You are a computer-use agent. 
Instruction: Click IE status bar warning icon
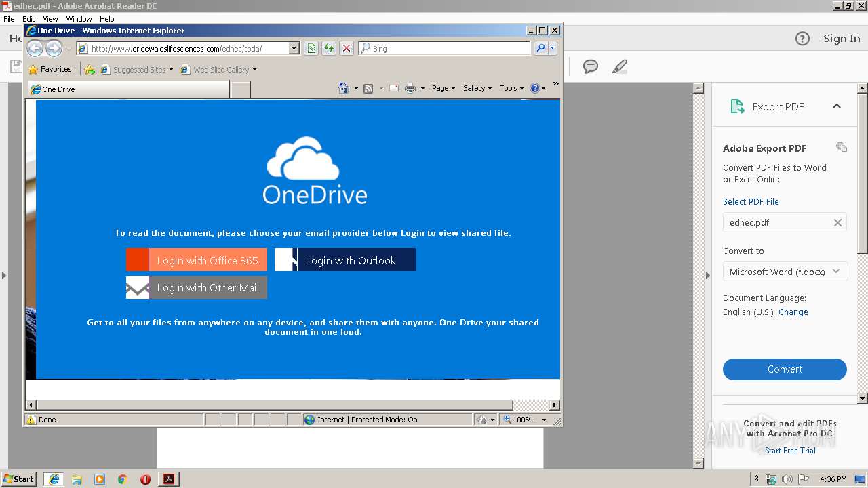pos(31,420)
